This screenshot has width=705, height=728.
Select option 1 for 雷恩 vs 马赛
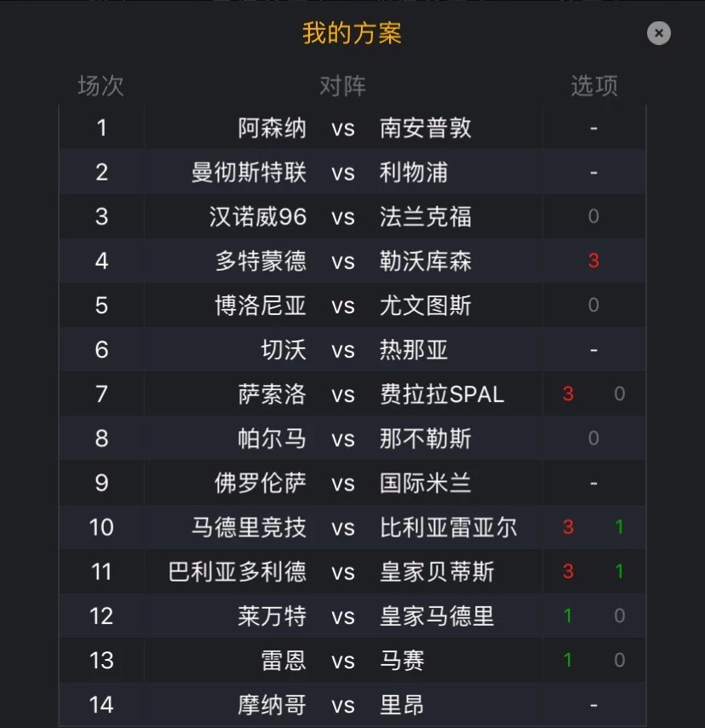coord(568,660)
